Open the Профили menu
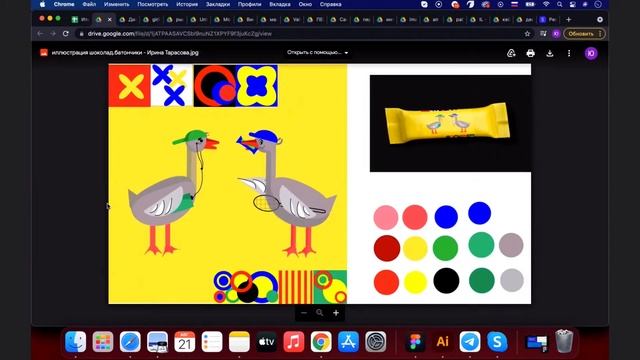The width and height of the screenshot is (640, 360). coord(249,4)
